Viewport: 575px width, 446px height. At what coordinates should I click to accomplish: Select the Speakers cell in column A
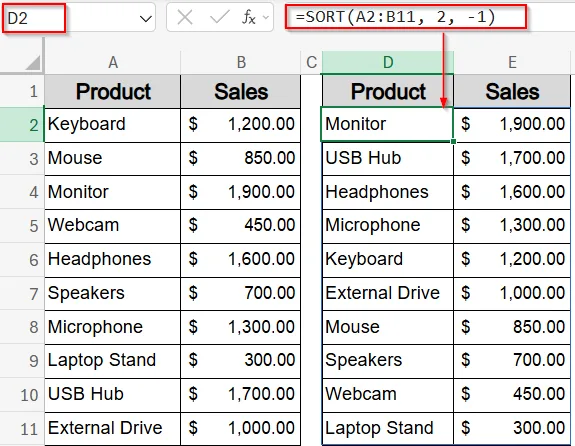click(113, 293)
